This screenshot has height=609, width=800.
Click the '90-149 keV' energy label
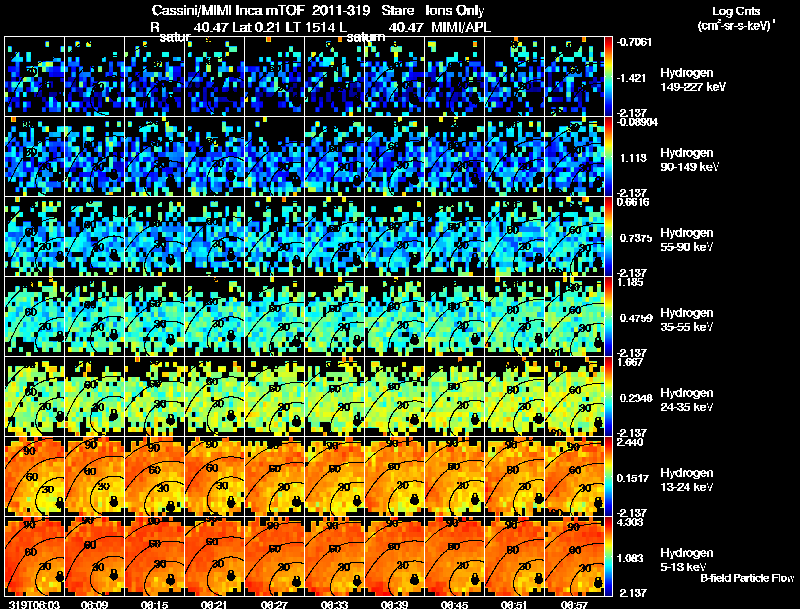coord(690,167)
